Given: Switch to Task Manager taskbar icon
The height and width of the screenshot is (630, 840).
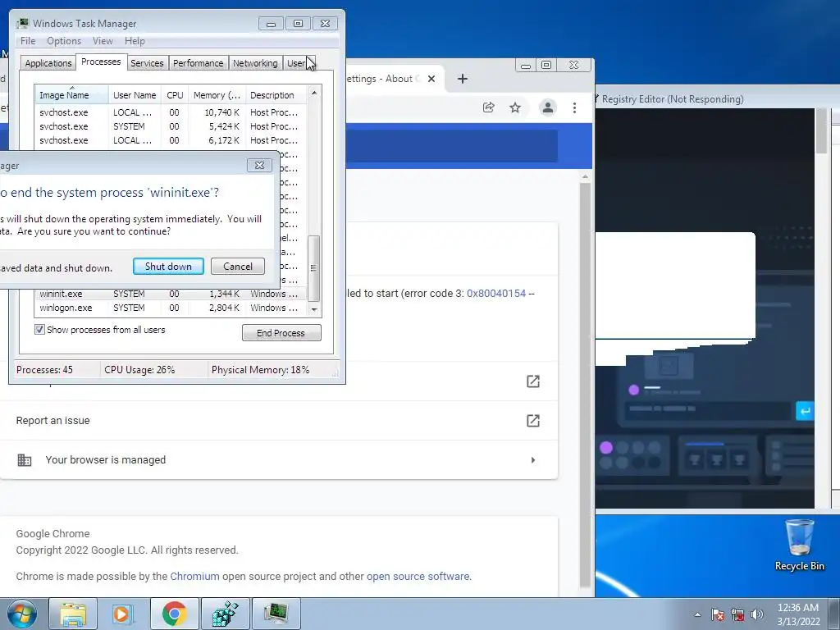Looking at the screenshot, I should (276, 614).
